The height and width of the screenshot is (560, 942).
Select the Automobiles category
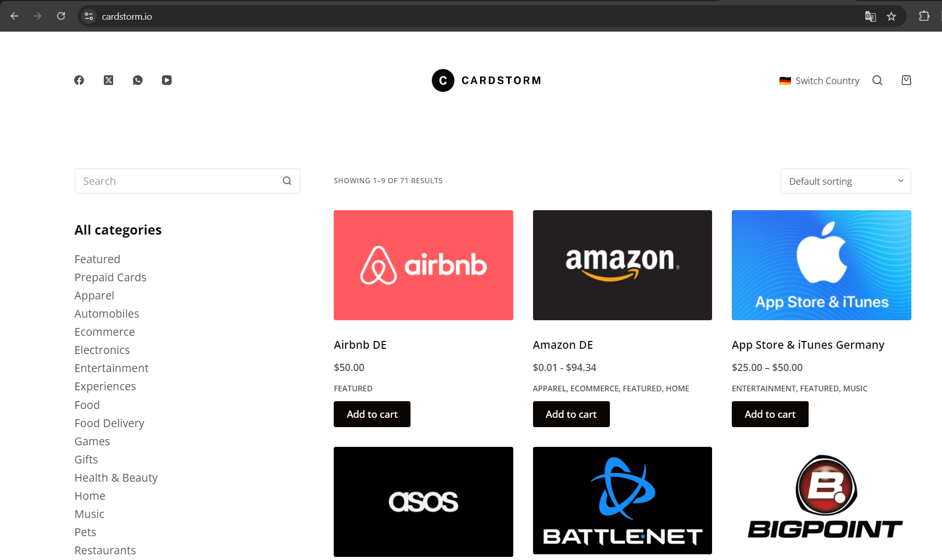click(106, 313)
